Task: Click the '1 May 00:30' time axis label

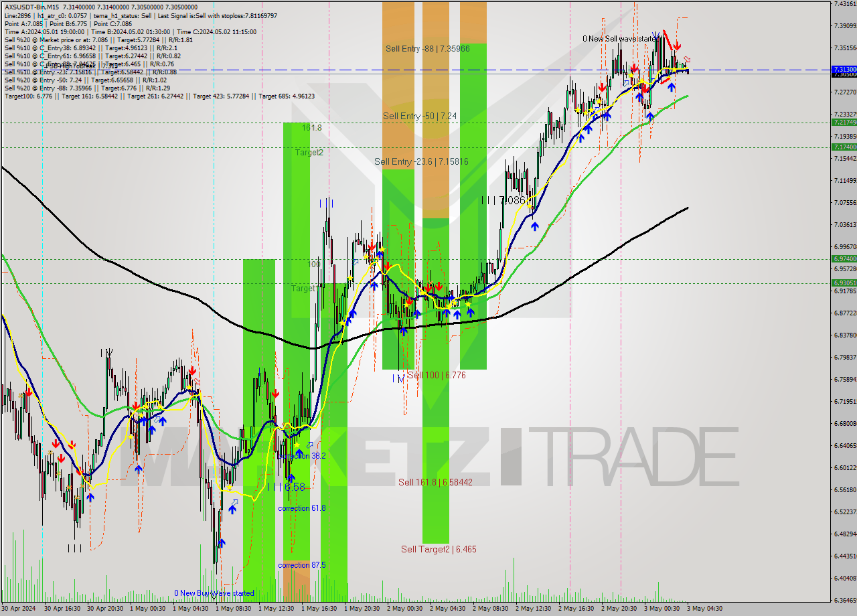Action: coord(149,609)
